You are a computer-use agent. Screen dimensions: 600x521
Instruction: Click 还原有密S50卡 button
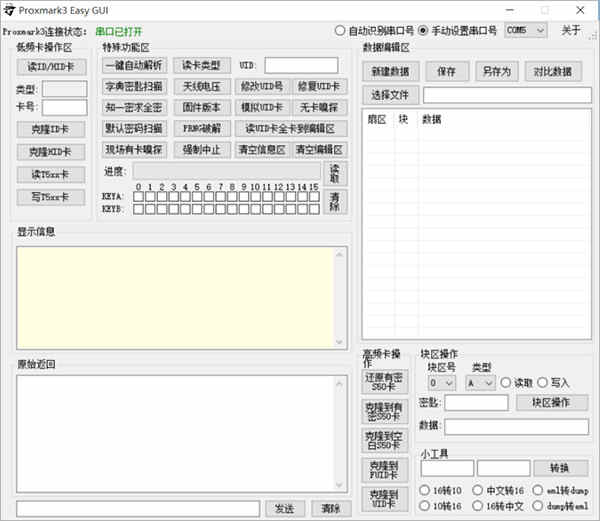384,382
